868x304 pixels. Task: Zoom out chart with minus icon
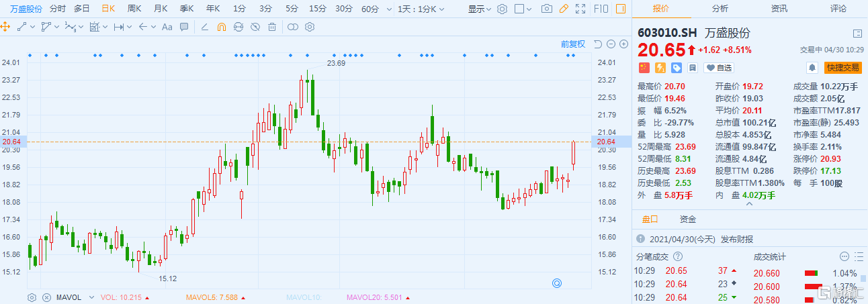(610, 44)
